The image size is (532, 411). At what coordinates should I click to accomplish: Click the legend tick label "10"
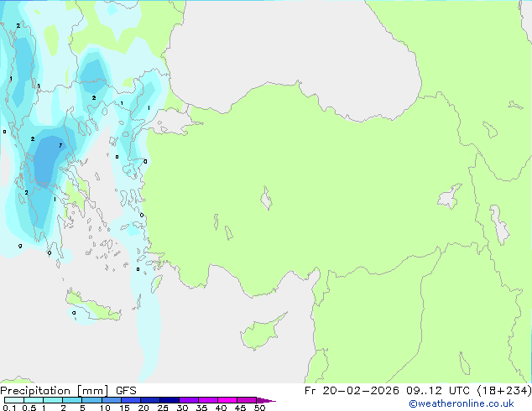click(x=105, y=408)
